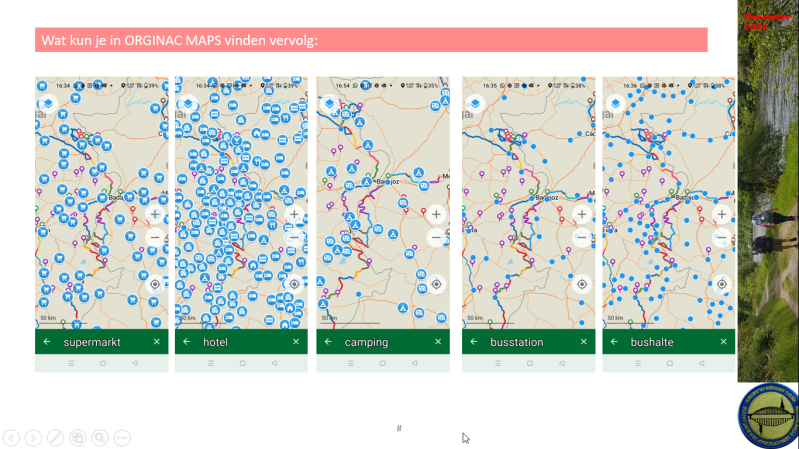Image resolution: width=799 pixels, height=449 pixels.
Task: Center location on the hotel map
Action: (x=294, y=284)
